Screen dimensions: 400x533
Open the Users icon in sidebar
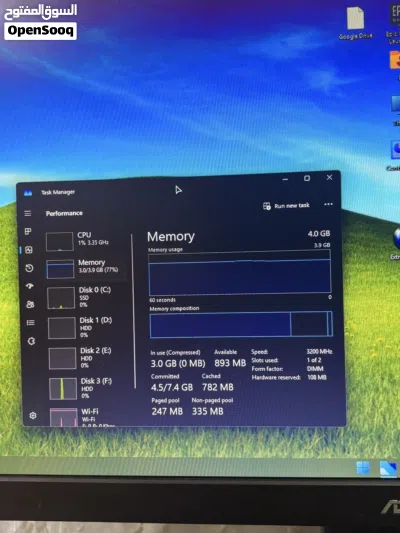coord(30,304)
